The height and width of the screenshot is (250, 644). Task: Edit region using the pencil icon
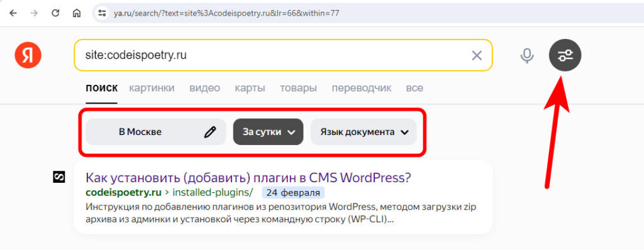coord(210,132)
